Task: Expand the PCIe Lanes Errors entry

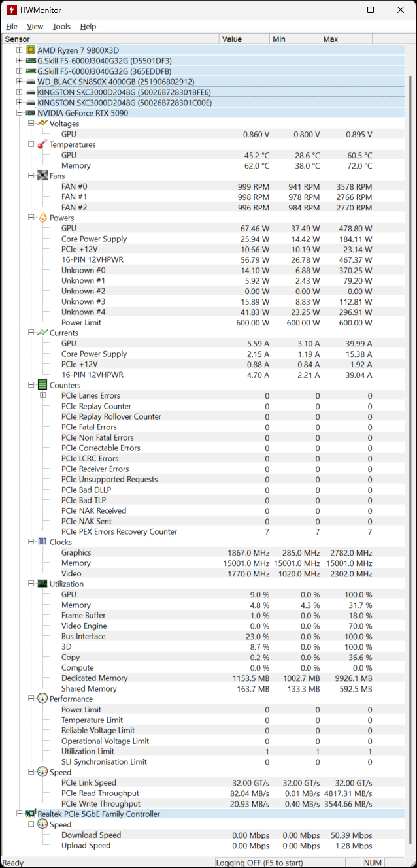Action: tap(42, 395)
